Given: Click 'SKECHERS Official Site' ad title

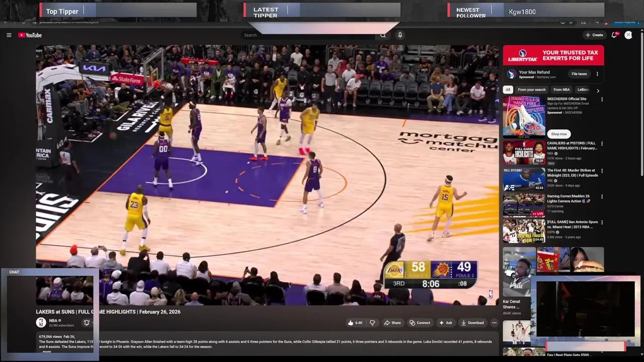Looking at the screenshot, I should [x=567, y=99].
